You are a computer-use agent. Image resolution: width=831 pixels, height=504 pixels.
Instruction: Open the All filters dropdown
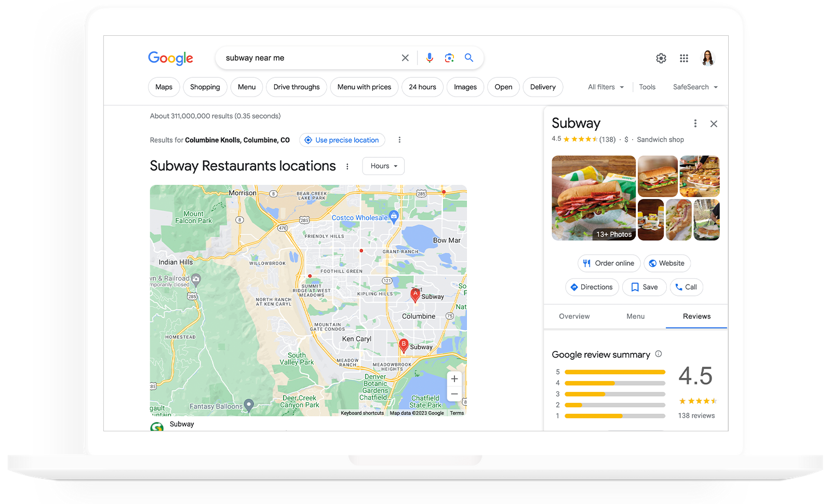(x=605, y=87)
